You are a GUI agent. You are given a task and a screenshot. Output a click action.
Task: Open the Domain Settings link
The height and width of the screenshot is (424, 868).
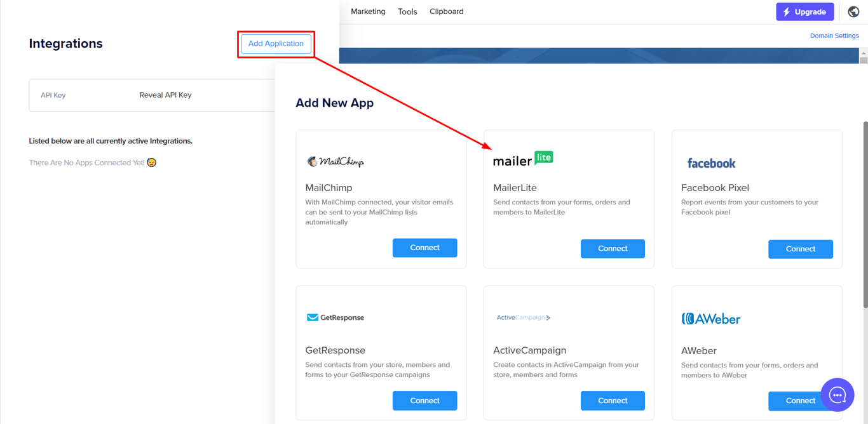click(834, 36)
